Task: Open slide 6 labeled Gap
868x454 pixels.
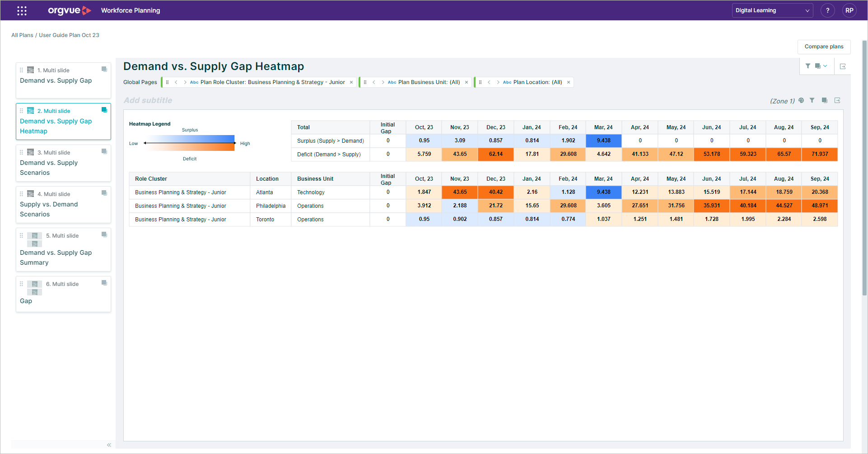Action: 63,294
